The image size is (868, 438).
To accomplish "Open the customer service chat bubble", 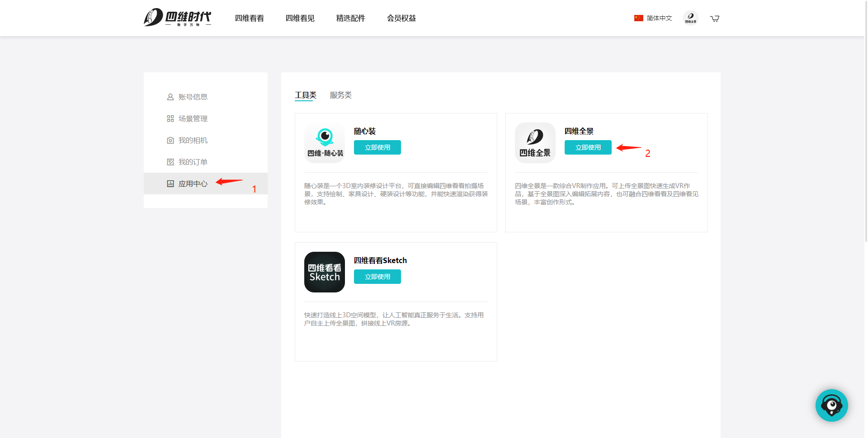I will pos(831,405).
